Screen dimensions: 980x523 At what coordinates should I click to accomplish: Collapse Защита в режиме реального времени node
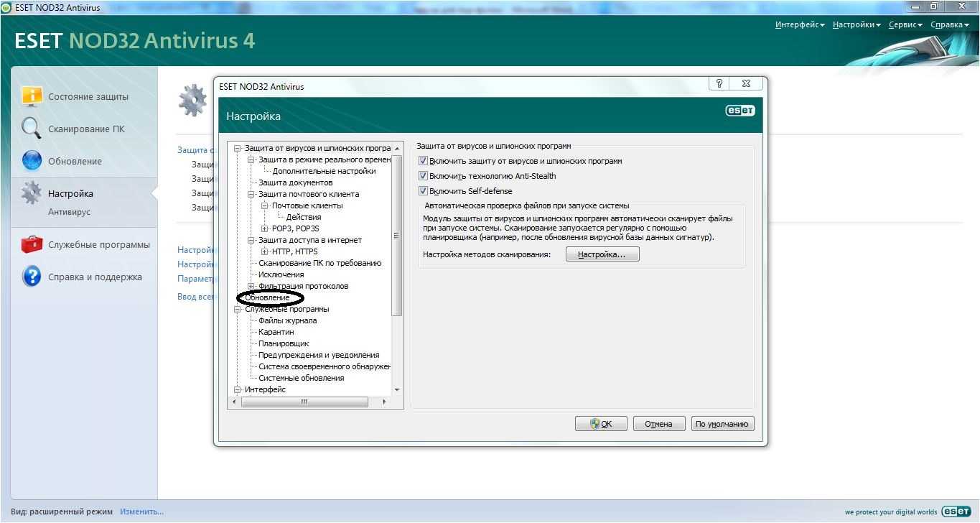(x=251, y=159)
